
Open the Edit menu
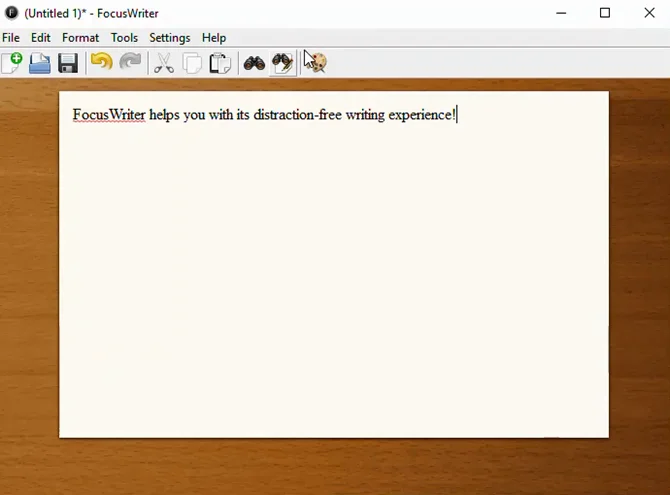point(41,38)
